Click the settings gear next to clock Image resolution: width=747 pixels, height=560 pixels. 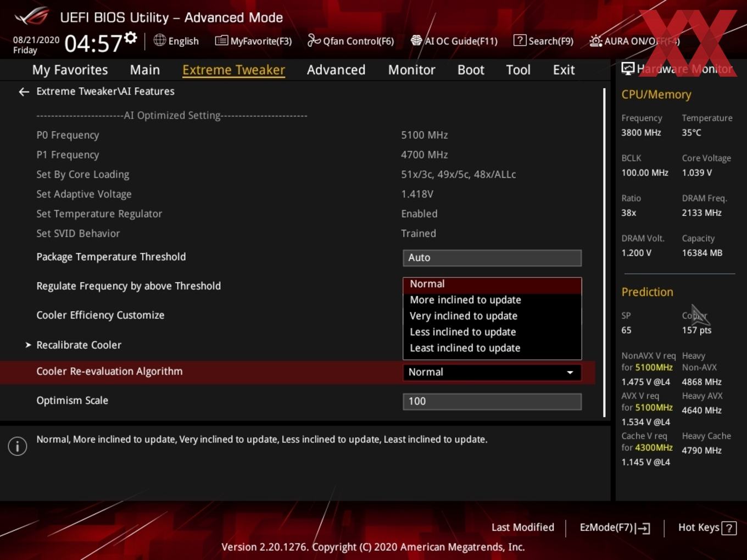131,38
